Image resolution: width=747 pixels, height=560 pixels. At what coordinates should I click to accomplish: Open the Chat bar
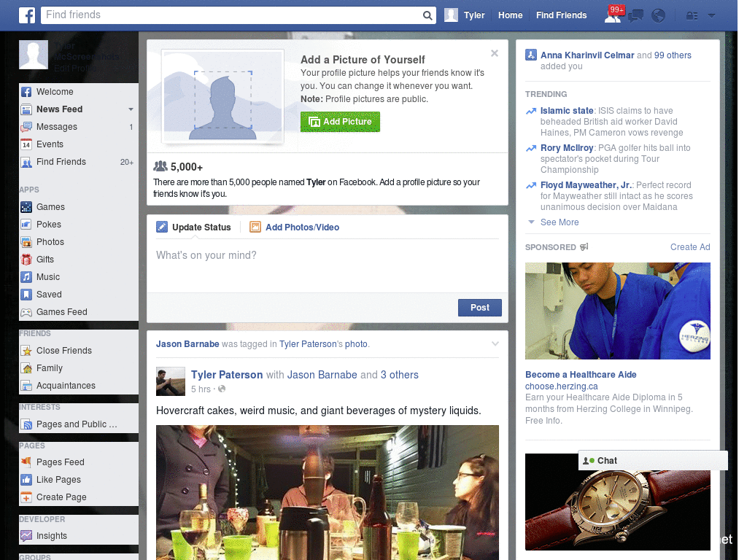tap(653, 461)
